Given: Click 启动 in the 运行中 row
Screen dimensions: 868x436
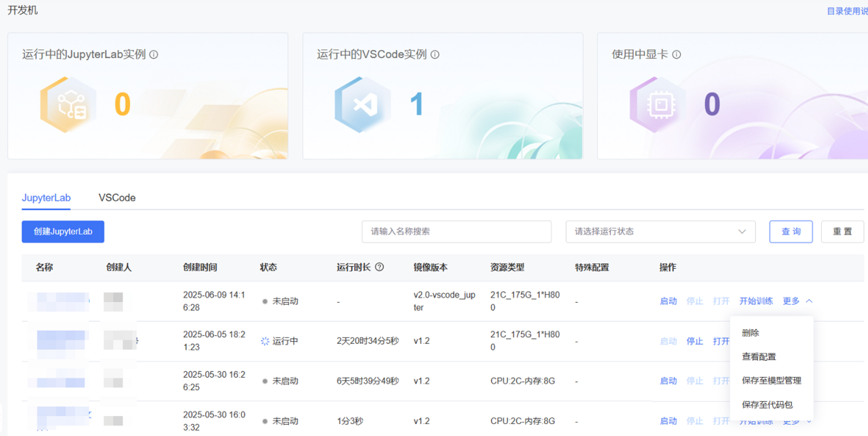Looking at the screenshot, I should (x=668, y=341).
